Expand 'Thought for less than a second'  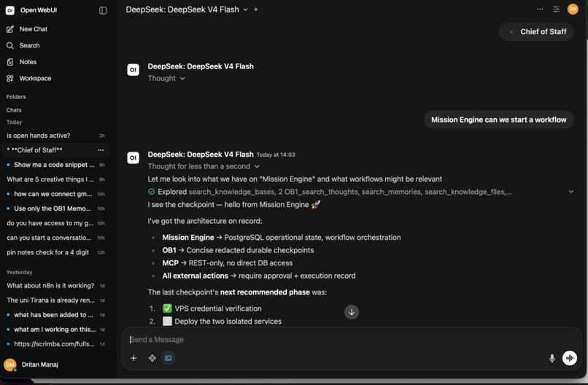point(204,166)
